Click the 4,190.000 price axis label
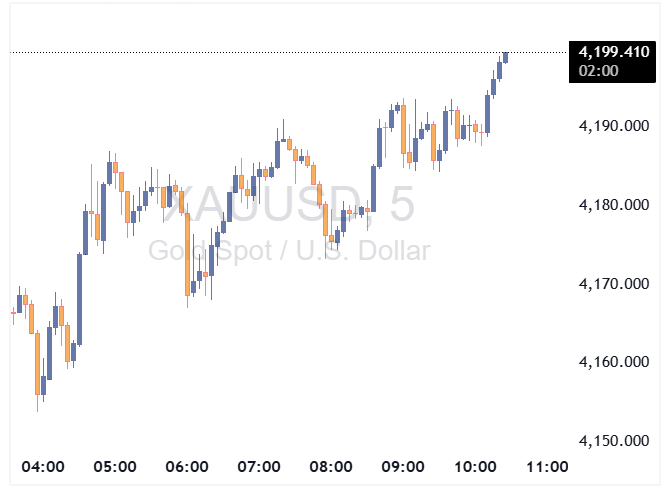Viewport: 670px width, 495px height. 615,127
